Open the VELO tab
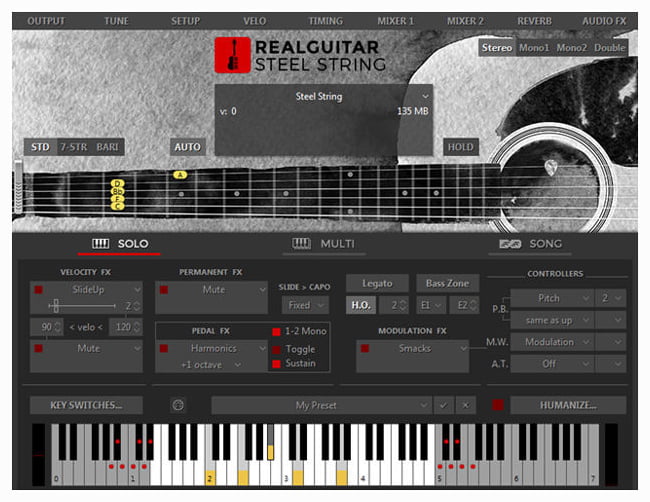Screen dimensions: 650x502 point(255,21)
